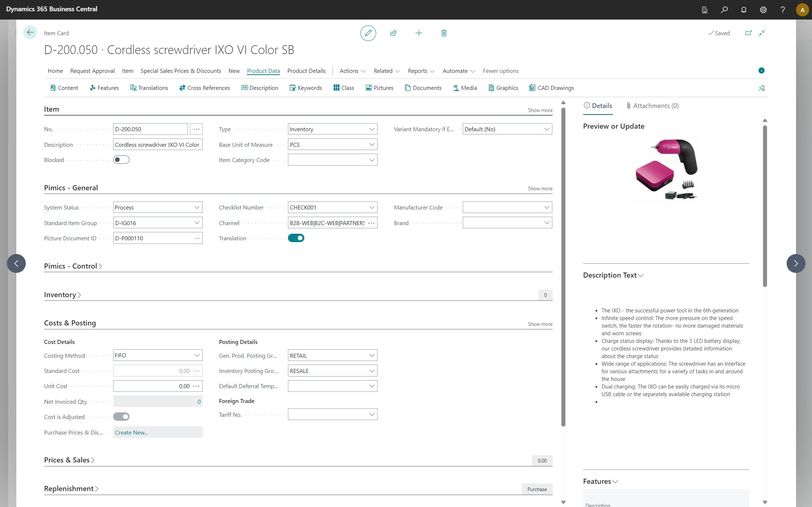Disable the Translation toggle
Screen dimensions: 812x507
pos(296,238)
